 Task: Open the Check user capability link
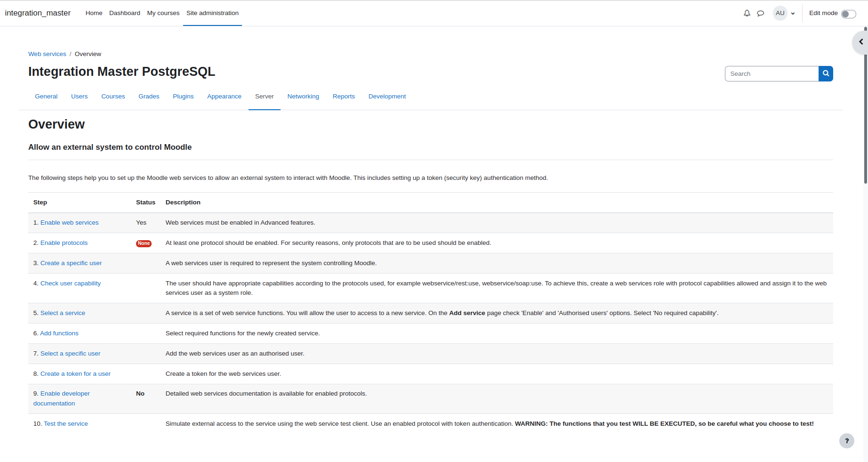pyautogui.click(x=71, y=284)
